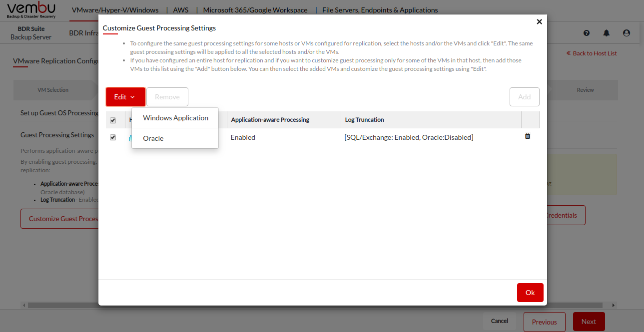644x332 pixels.
Task: Sort by the Log Truncation column header
Action: tap(365, 120)
